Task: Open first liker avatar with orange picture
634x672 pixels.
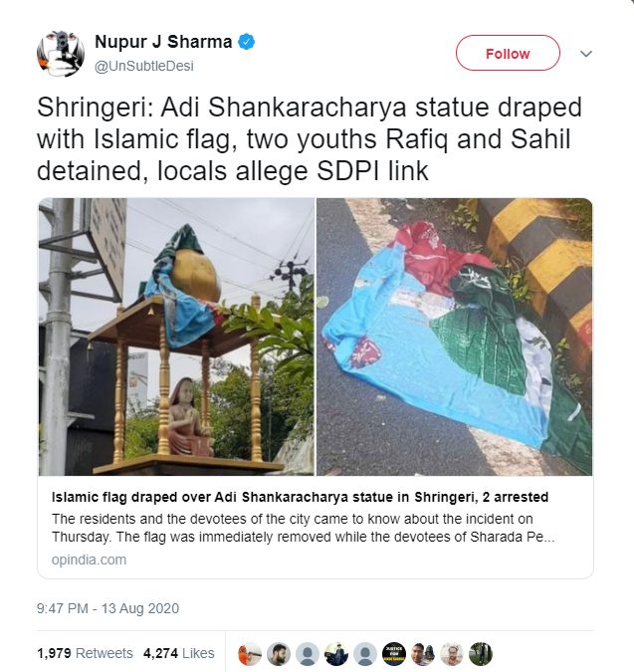Action: pyautogui.click(x=250, y=654)
